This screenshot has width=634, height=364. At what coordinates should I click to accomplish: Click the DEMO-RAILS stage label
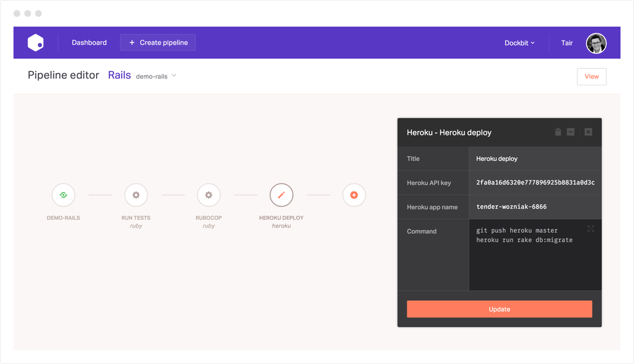coord(64,217)
